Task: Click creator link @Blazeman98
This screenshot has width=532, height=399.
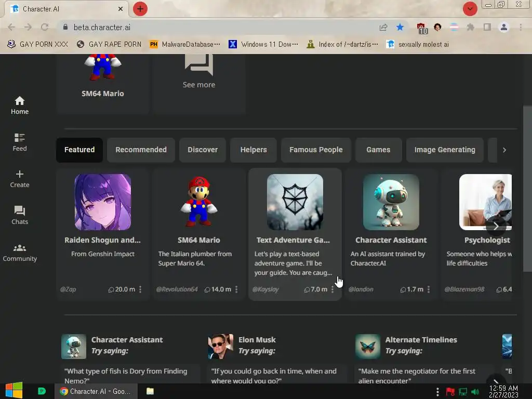Action: [464, 289]
